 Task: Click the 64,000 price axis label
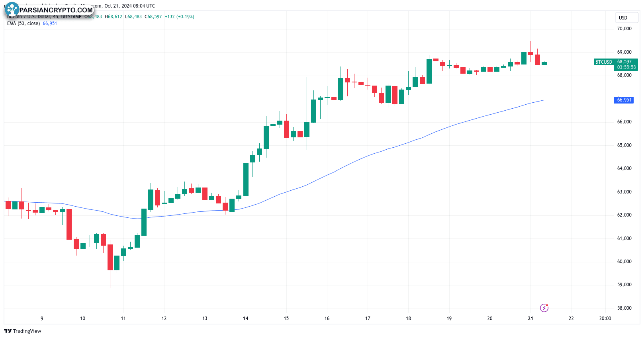(624, 168)
